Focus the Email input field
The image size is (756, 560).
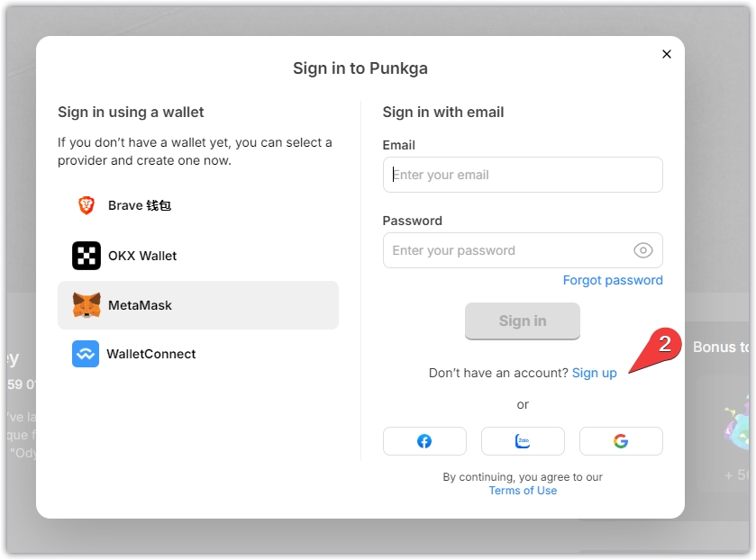[523, 175]
